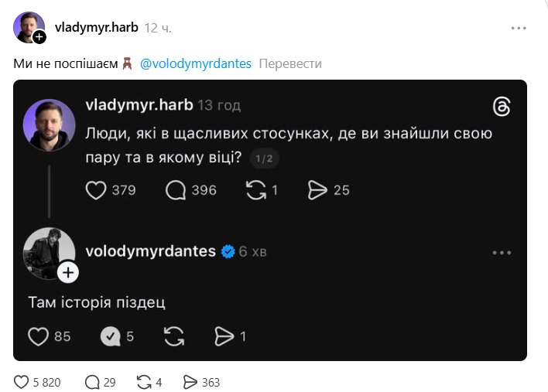The image size is (548, 392).
Task: Open the three-dot post options menu
Action: [x=519, y=28]
